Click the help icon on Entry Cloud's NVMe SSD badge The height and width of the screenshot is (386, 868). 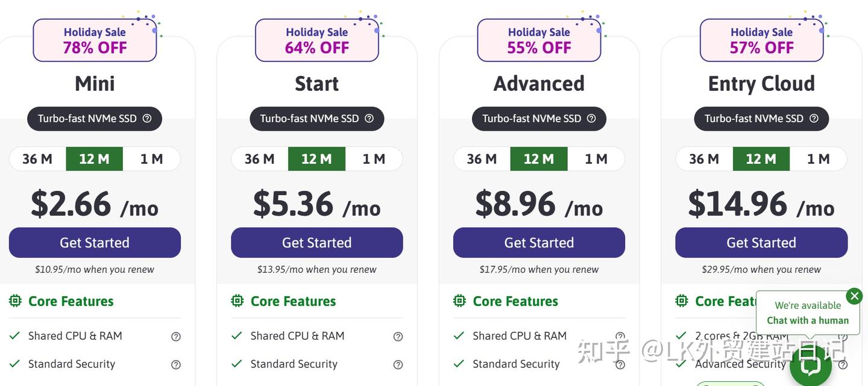tap(814, 119)
